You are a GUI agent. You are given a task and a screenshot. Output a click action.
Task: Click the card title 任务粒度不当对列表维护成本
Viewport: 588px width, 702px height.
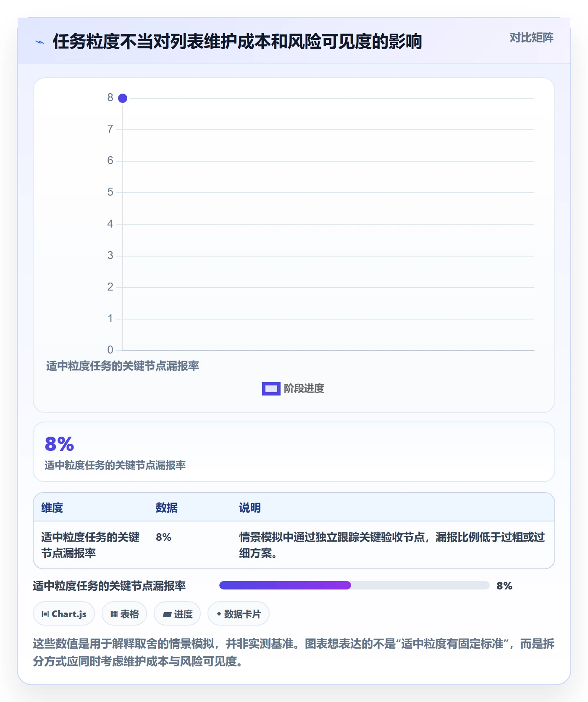[237, 42]
